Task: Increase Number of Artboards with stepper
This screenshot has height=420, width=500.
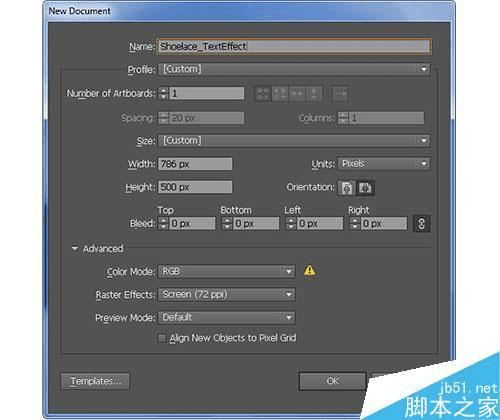Action: pos(163,90)
